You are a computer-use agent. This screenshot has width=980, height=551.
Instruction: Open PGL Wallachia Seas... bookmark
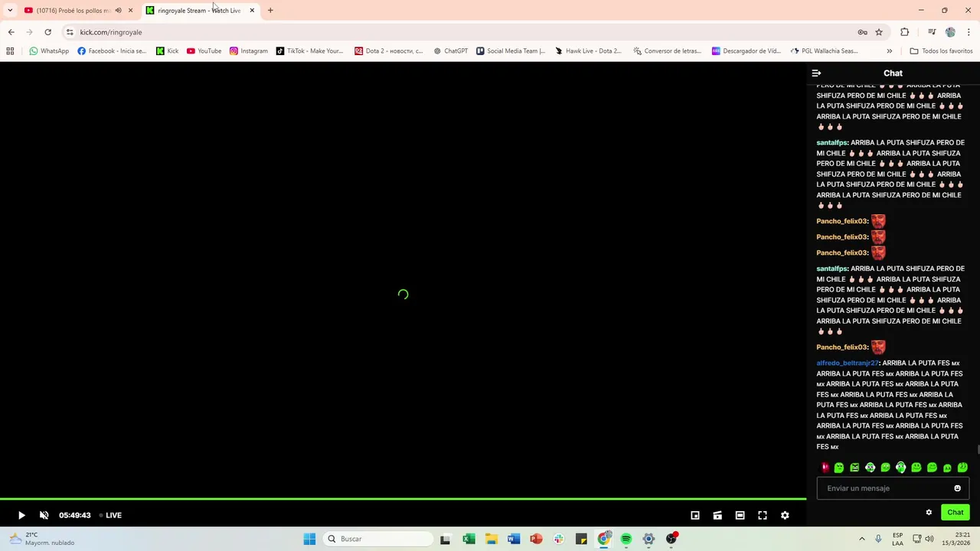[824, 51]
